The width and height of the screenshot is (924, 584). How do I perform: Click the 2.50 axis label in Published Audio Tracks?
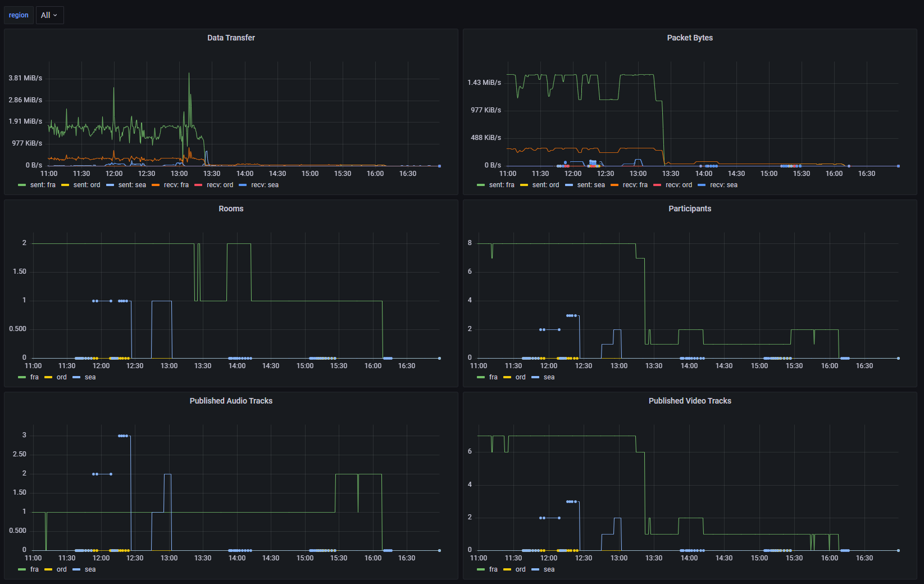coord(20,454)
